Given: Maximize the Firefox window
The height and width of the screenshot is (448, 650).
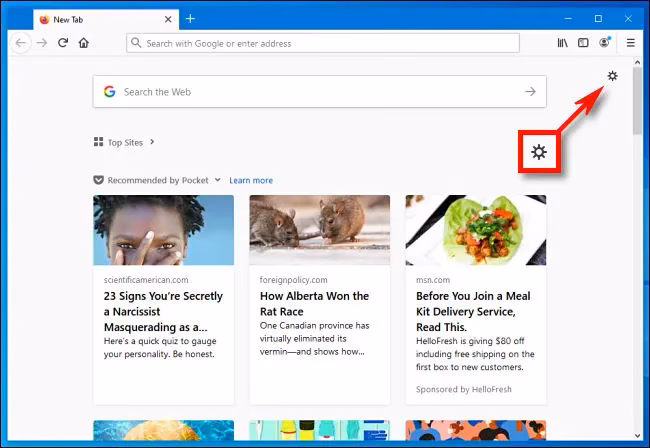Looking at the screenshot, I should click(598, 19).
